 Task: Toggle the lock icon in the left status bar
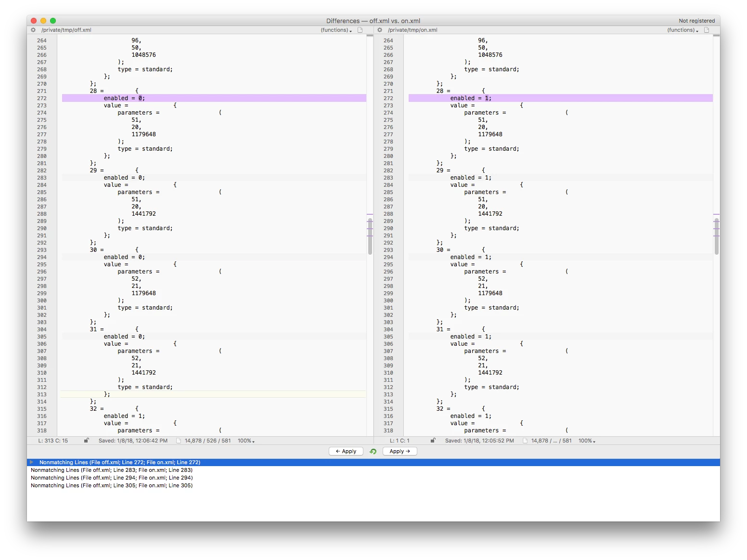(x=87, y=441)
